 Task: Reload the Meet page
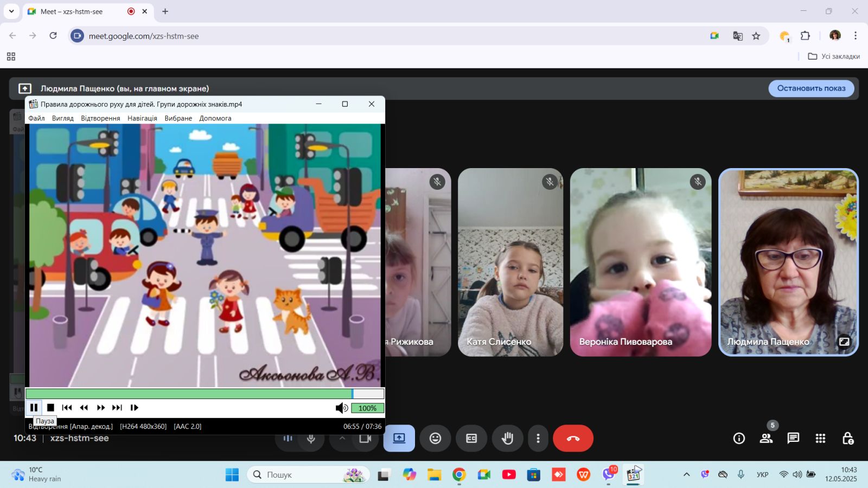(x=53, y=36)
